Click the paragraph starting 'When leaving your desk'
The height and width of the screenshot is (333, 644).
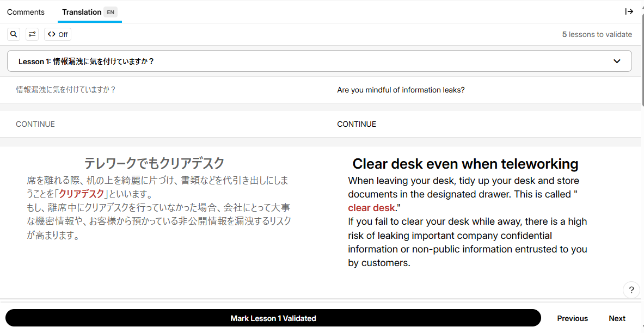(x=464, y=194)
